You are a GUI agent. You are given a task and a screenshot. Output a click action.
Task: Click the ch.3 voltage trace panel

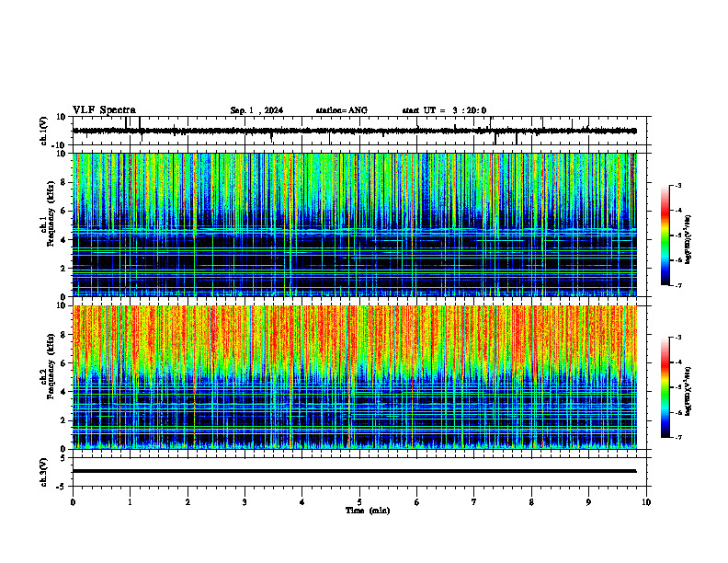click(x=361, y=472)
